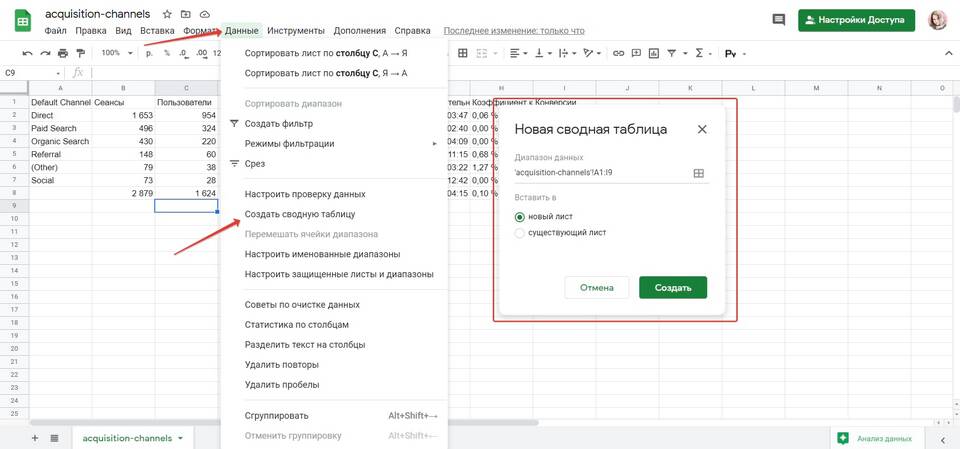960x449 pixels.
Task: Expand text wrapping dropdown
Action: click(573, 54)
